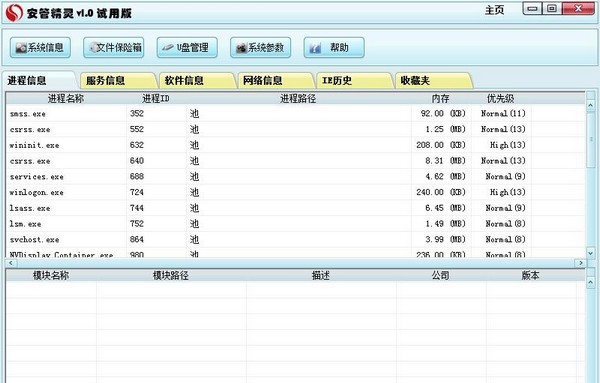Close the 安管精灵 window

[578, 8]
